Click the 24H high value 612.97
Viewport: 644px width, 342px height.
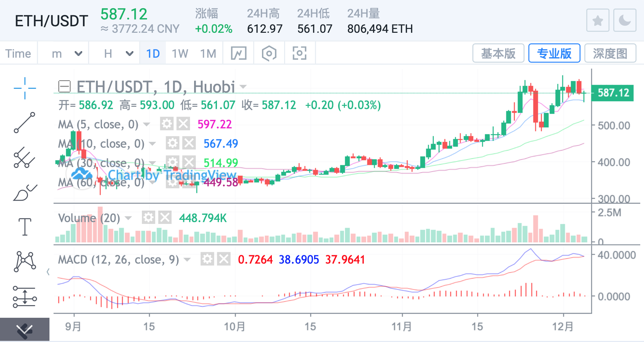[x=265, y=29]
